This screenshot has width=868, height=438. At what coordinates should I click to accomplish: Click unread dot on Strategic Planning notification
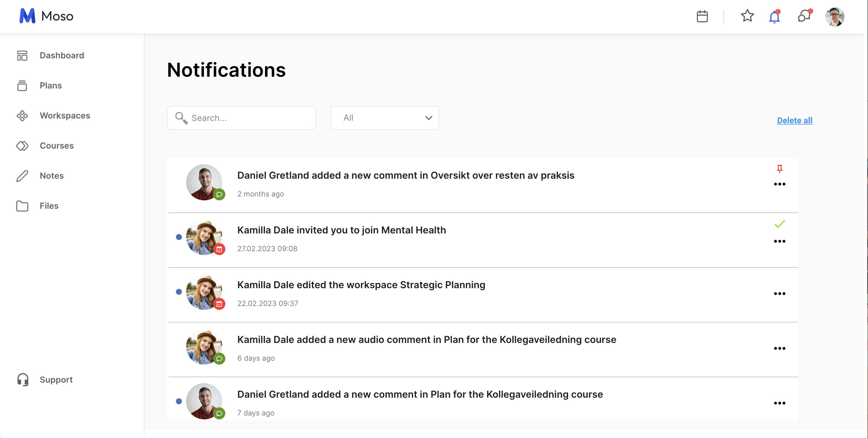[x=179, y=292]
